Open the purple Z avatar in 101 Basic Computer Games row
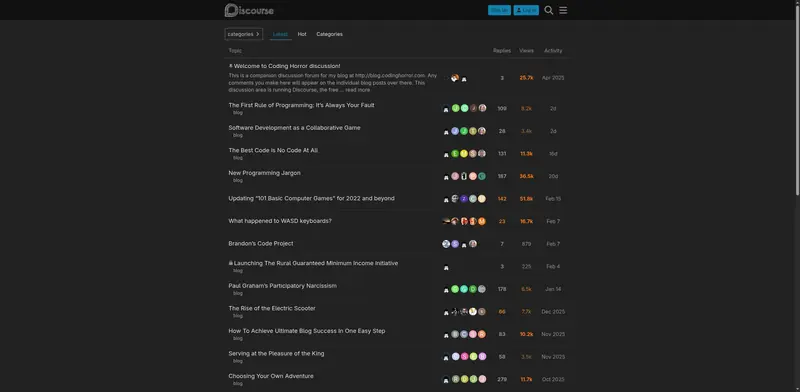Viewport: 800px width, 392px height. pyautogui.click(x=464, y=199)
